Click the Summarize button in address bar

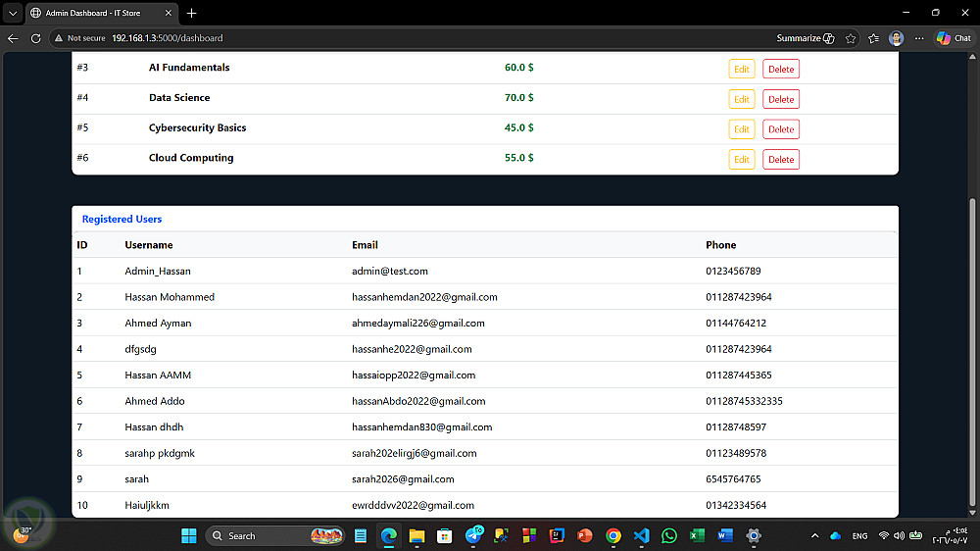805,38
